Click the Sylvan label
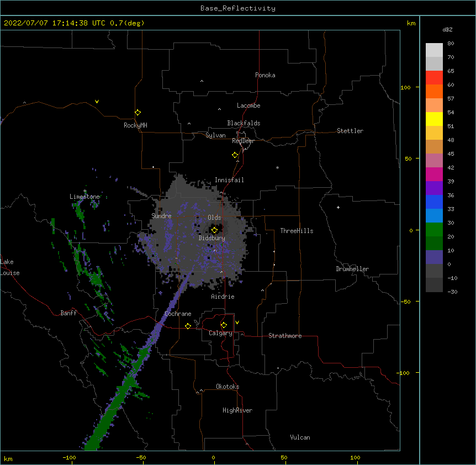 tap(215, 135)
